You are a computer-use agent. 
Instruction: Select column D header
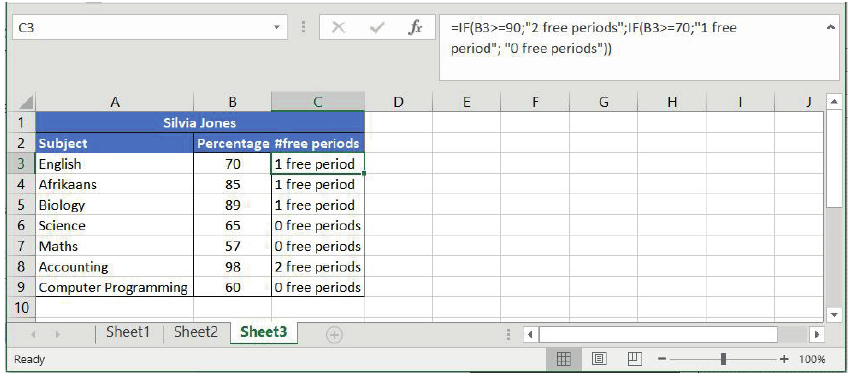398,102
